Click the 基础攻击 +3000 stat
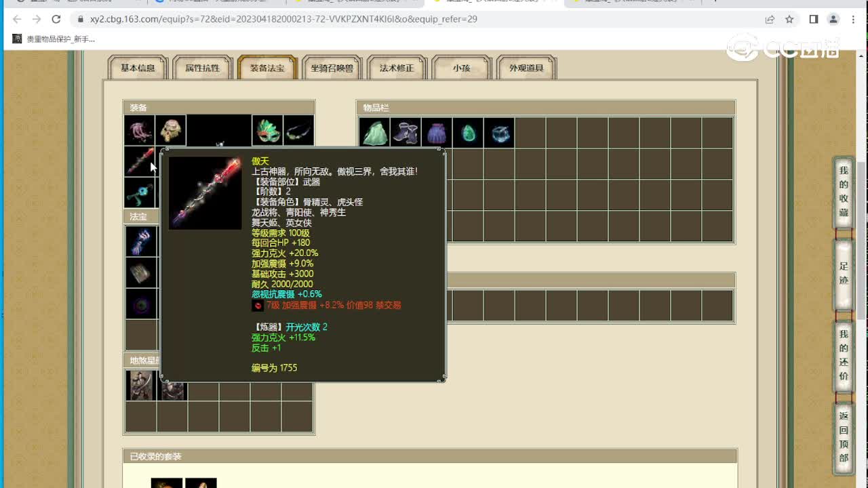Screen dimensions: 868x488 coord(283,274)
